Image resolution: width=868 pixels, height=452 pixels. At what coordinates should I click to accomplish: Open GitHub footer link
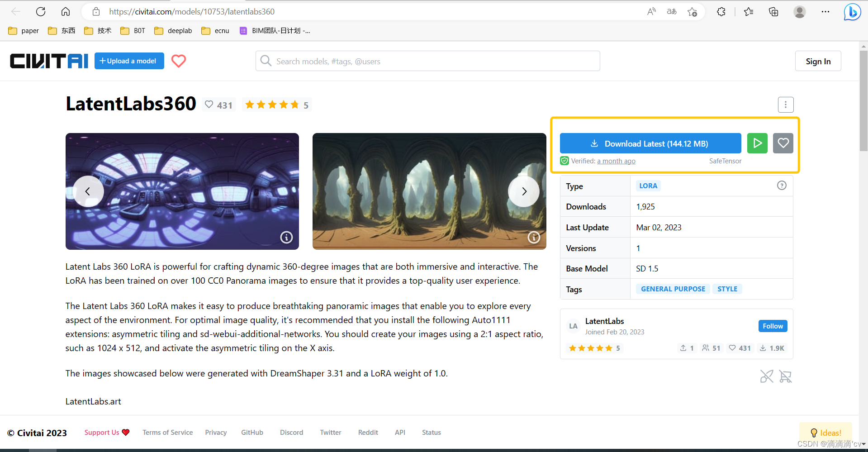252,433
